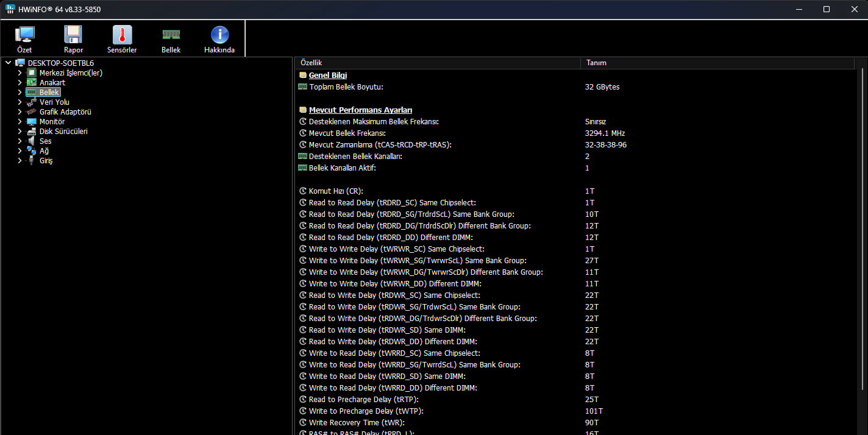868x435 pixels.
Task: Expand the Ağ tree node
Action: pos(20,150)
